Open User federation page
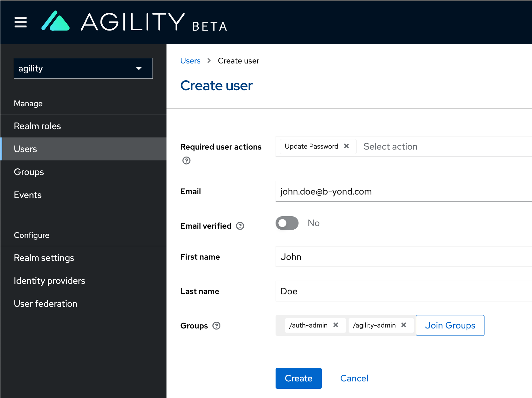The width and height of the screenshot is (532, 398). pyautogui.click(x=83, y=304)
